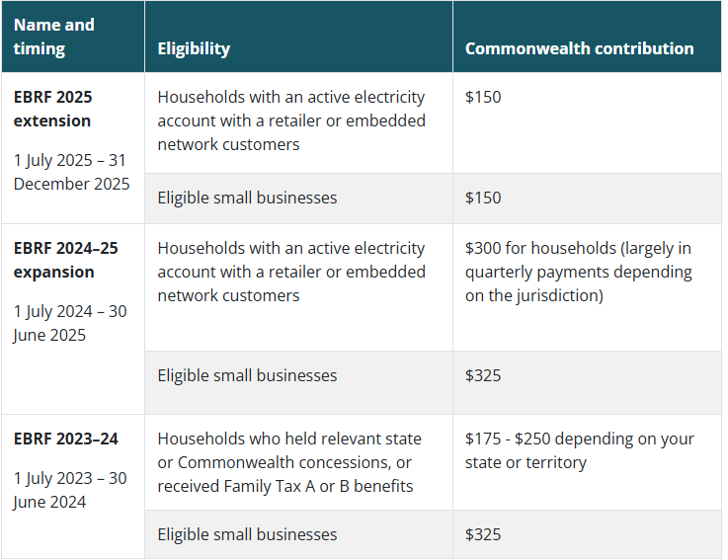
Task: Select 'EBRF 2024–25 expansion' heading
Action: (65, 260)
